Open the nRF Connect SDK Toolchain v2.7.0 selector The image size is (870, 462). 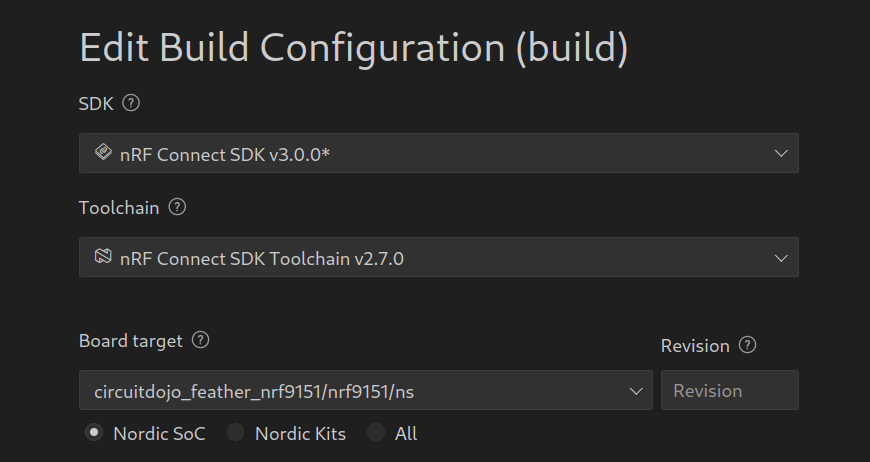[439, 257]
